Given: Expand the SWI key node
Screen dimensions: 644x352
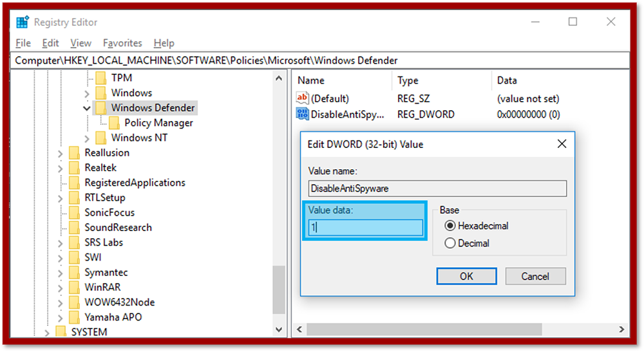Looking at the screenshot, I should click(61, 259).
